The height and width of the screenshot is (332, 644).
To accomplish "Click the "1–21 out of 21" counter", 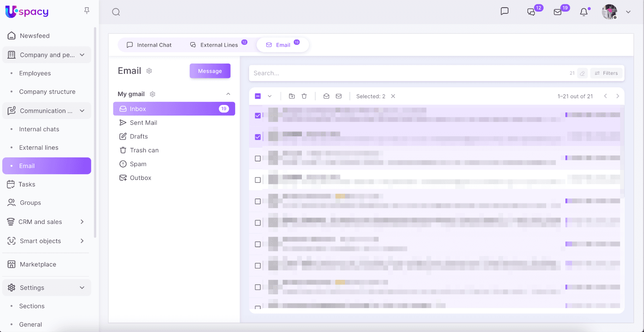I will (x=575, y=96).
